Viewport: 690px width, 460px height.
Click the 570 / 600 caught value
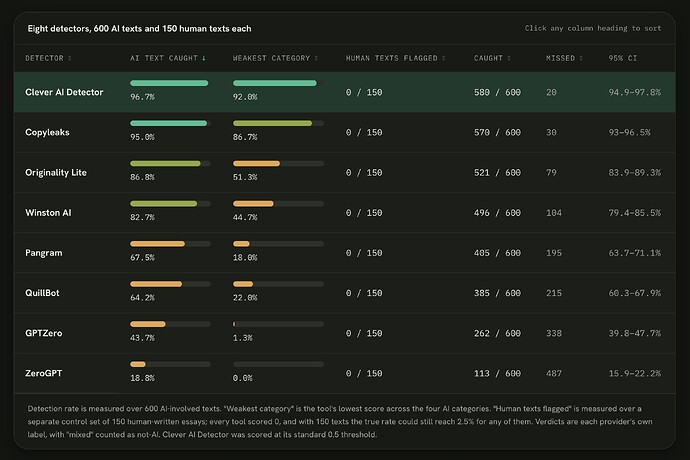click(x=497, y=132)
